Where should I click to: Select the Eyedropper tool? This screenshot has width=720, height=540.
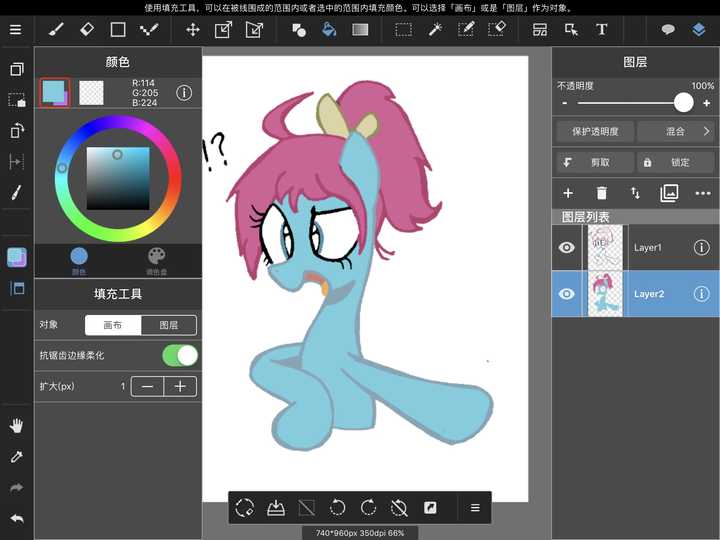point(17,456)
